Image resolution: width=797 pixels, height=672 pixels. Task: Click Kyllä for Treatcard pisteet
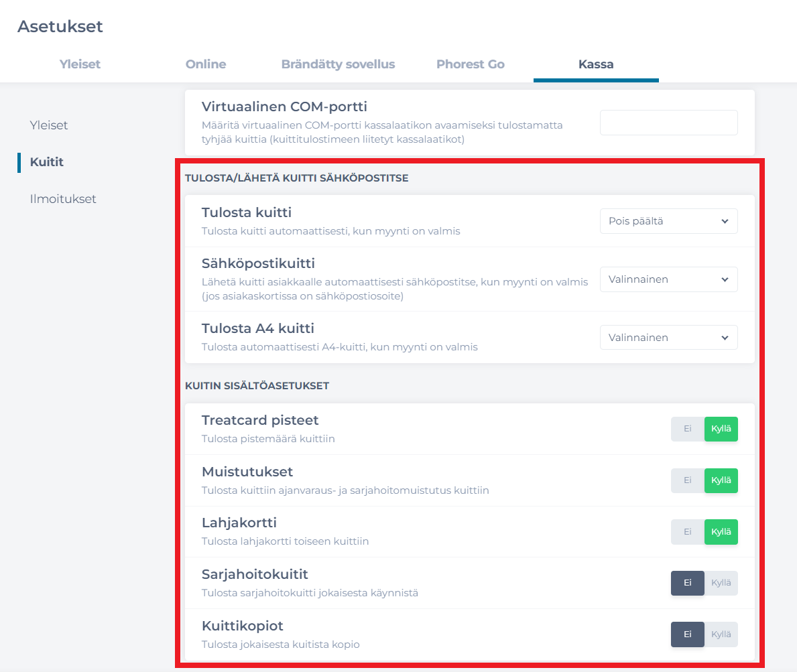(x=721, y=429)
